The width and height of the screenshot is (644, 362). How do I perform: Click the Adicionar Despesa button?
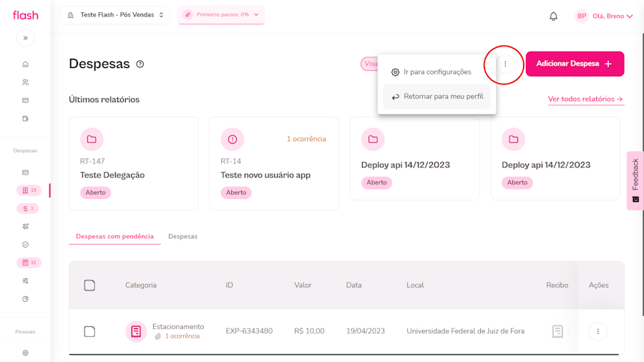coord(575,64)
